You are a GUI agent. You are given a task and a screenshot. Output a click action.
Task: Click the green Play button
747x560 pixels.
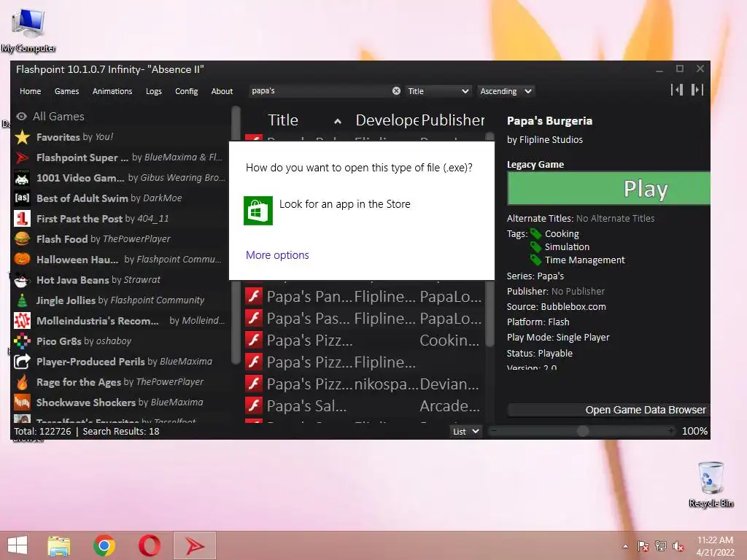point(609,189)
